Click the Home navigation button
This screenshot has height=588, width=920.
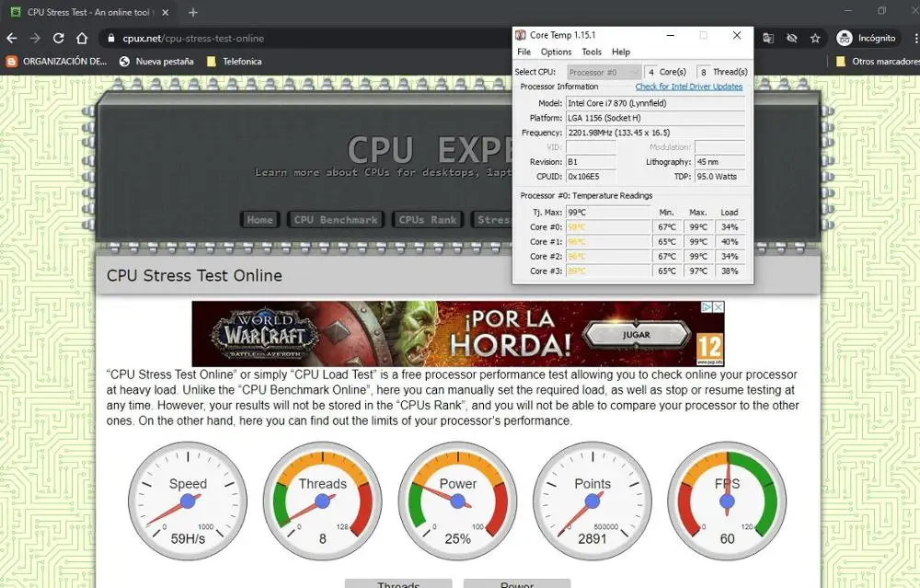(x=260, y=220)
